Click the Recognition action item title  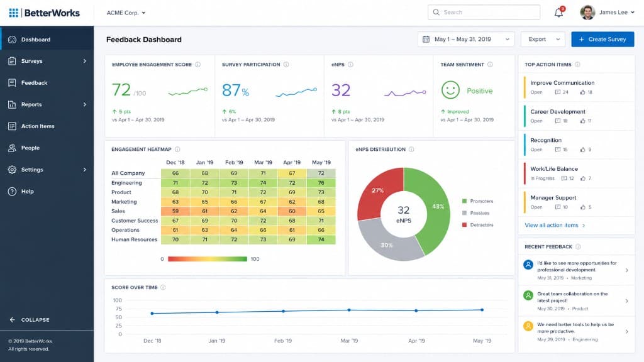tap(546, 140)
